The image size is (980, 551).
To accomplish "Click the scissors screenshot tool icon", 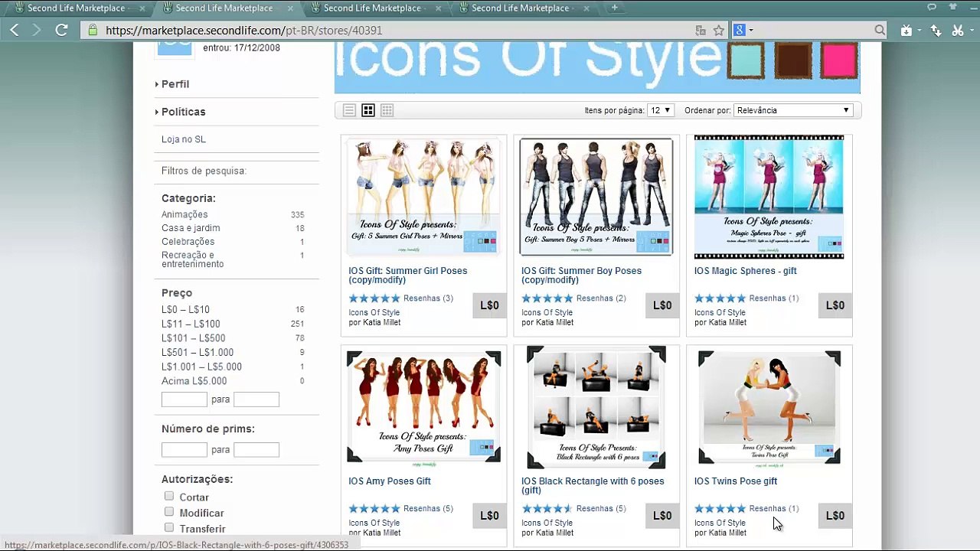I will pos(958,30).
